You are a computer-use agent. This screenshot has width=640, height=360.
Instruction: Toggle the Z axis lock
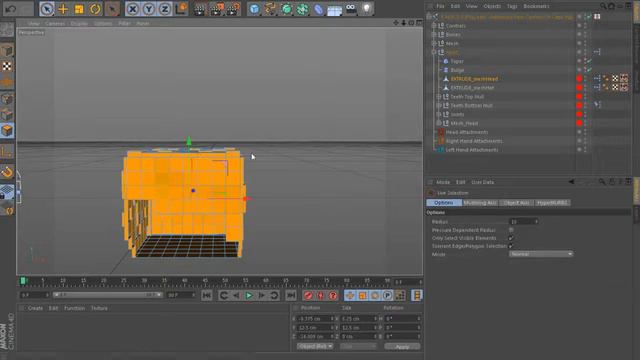(x=164, y=9)
